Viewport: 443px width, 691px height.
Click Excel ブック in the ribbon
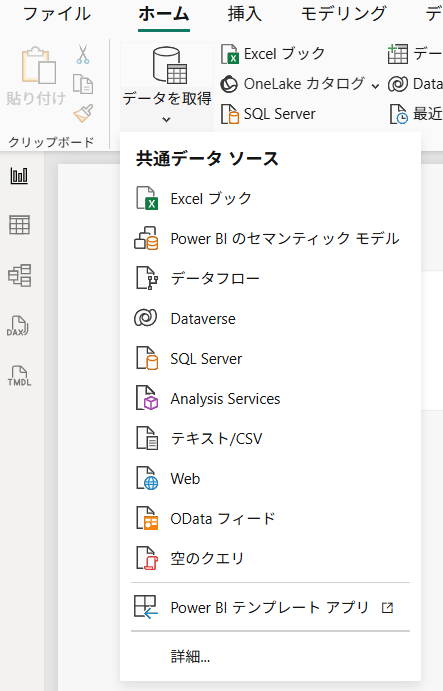pyautogui.click(x=273, y=54)
